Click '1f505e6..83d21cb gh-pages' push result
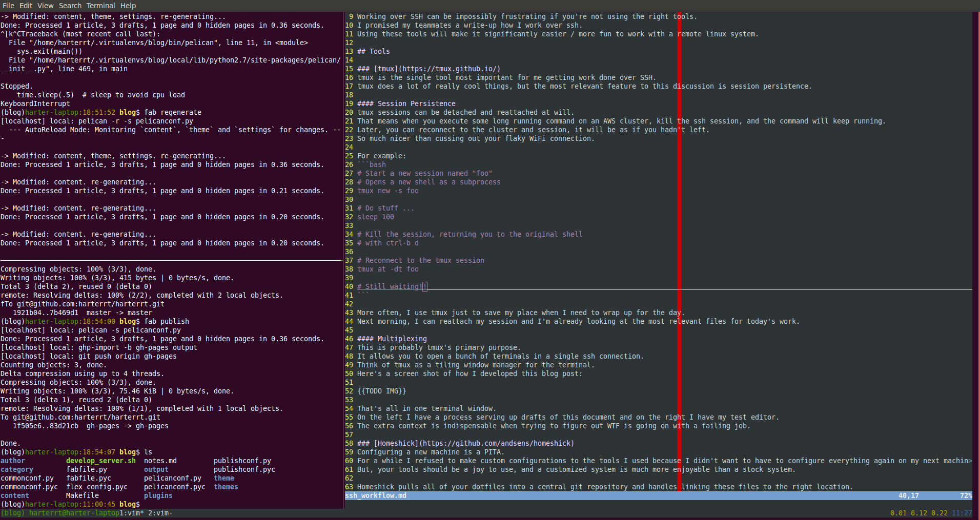Image resolution: width=980 pixels, height=520 pixels. point(91,426)
